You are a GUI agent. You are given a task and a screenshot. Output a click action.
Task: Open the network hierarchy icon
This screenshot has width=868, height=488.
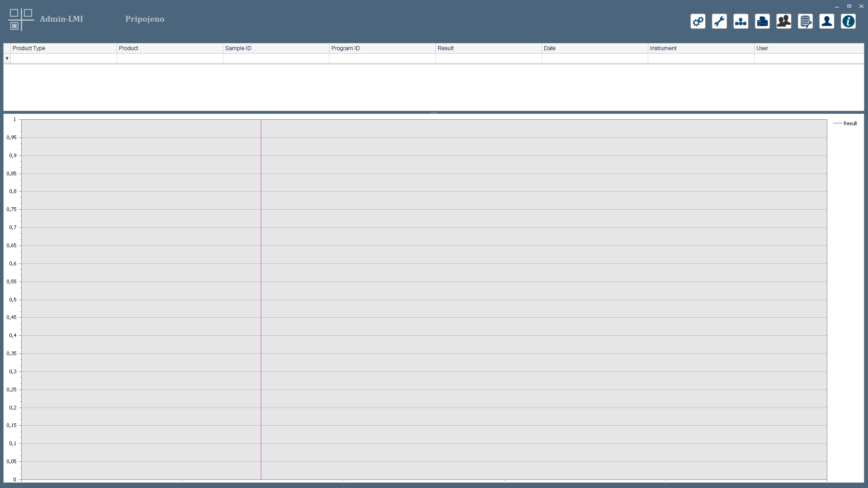(741, 21)
